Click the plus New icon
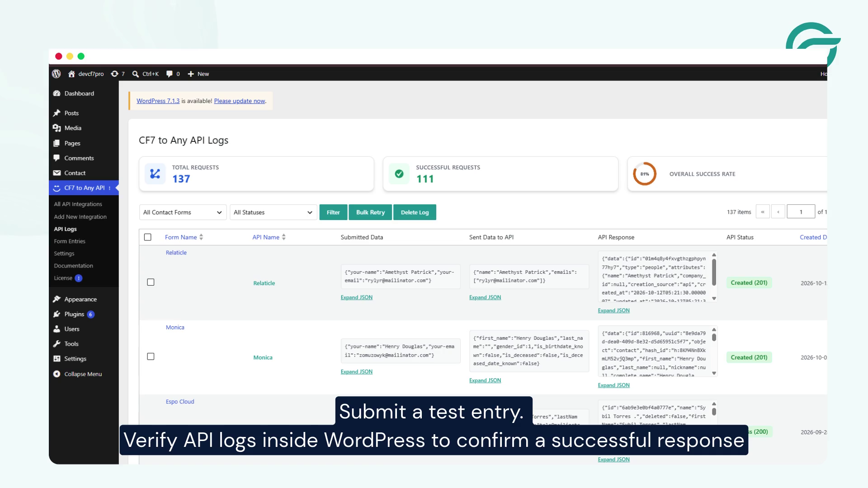Viewport: 868px width, 488px height. tap(191, 74)
